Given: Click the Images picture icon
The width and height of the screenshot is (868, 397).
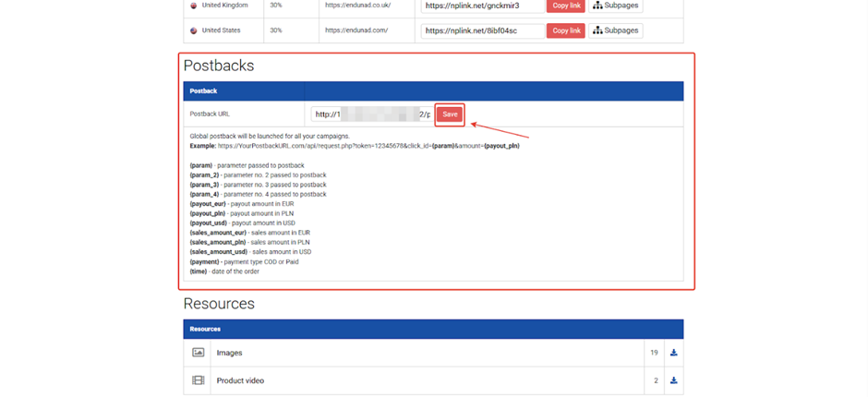Looking at the screenshot, I should [198, 353].
